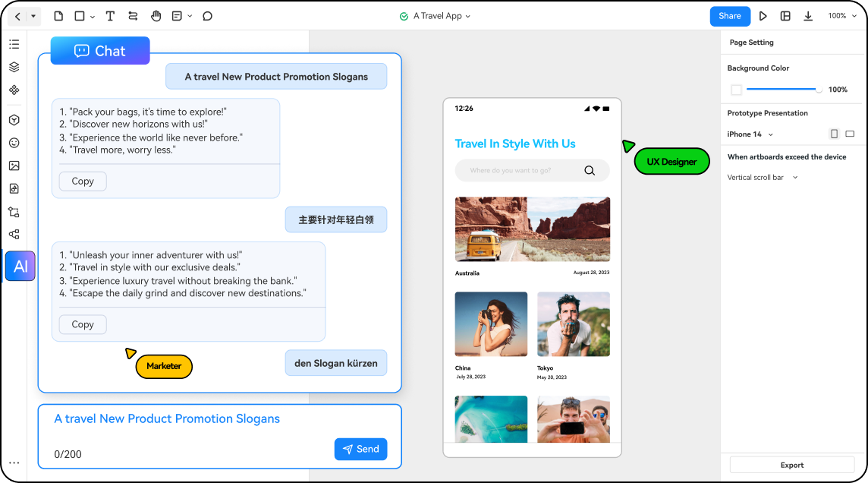Open the page list icon in sidebar
This screenshot has height=483, width=868.
click(14, 44)
